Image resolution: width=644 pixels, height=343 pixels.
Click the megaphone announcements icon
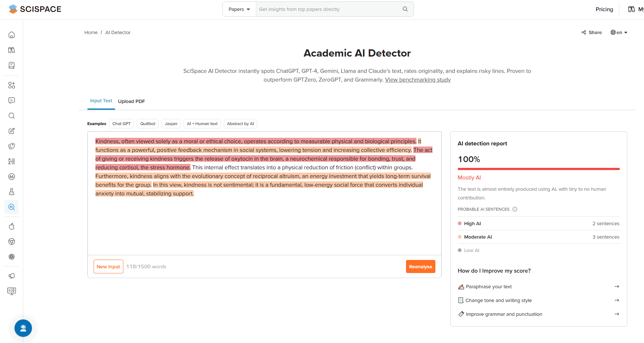pyautogui.click(x=12, y=276)
